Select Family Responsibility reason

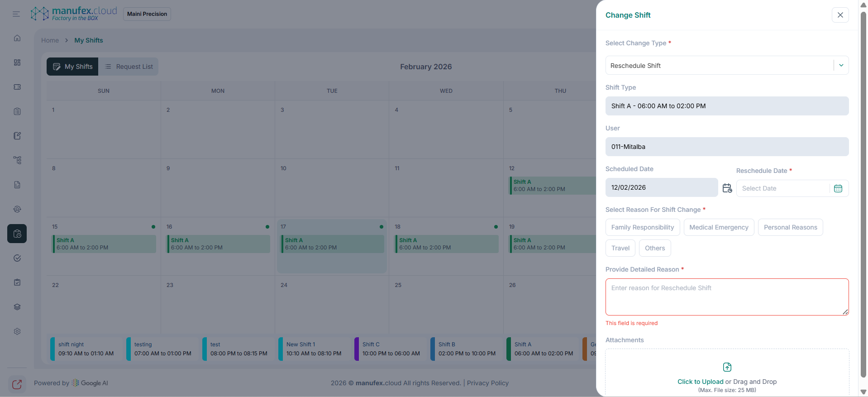pos(643,227)
